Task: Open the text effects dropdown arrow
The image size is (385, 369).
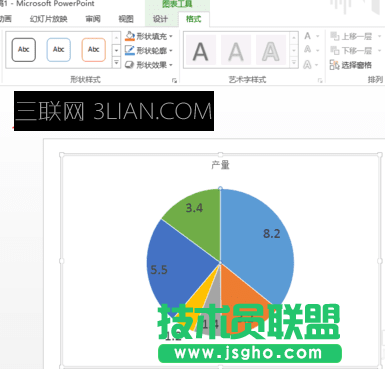Action: point(317,65)
